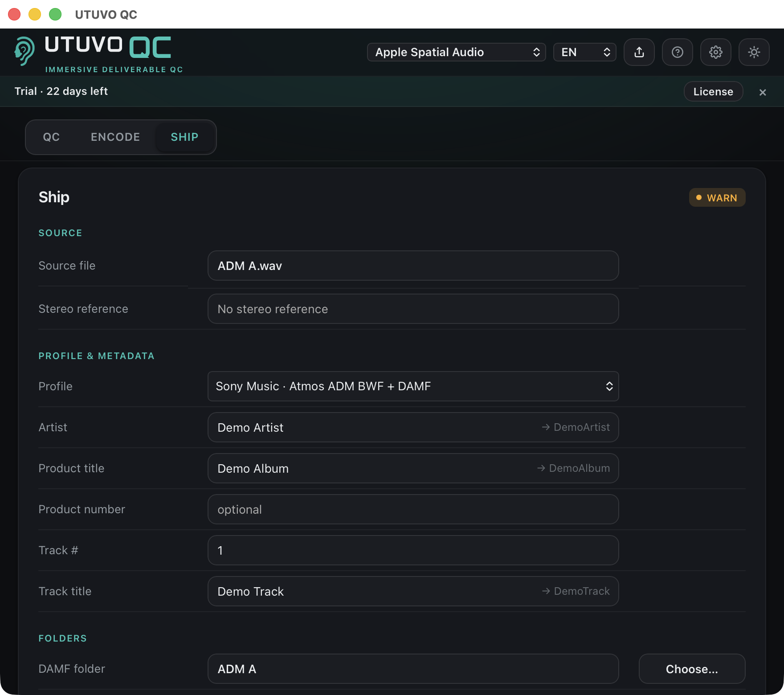Click the 'SOURCE' section heading
784x695 pixels.
[60, 233]
